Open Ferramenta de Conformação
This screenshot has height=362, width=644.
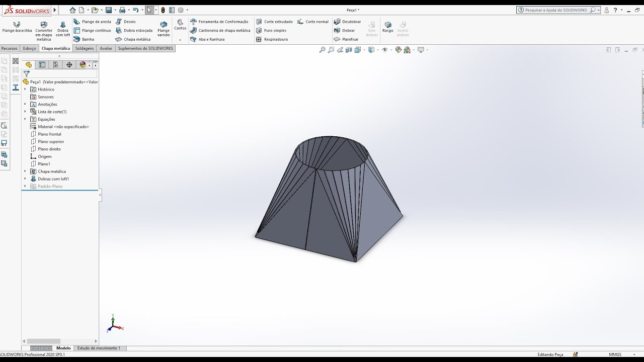pyautogui.click(x=219, y=22)
